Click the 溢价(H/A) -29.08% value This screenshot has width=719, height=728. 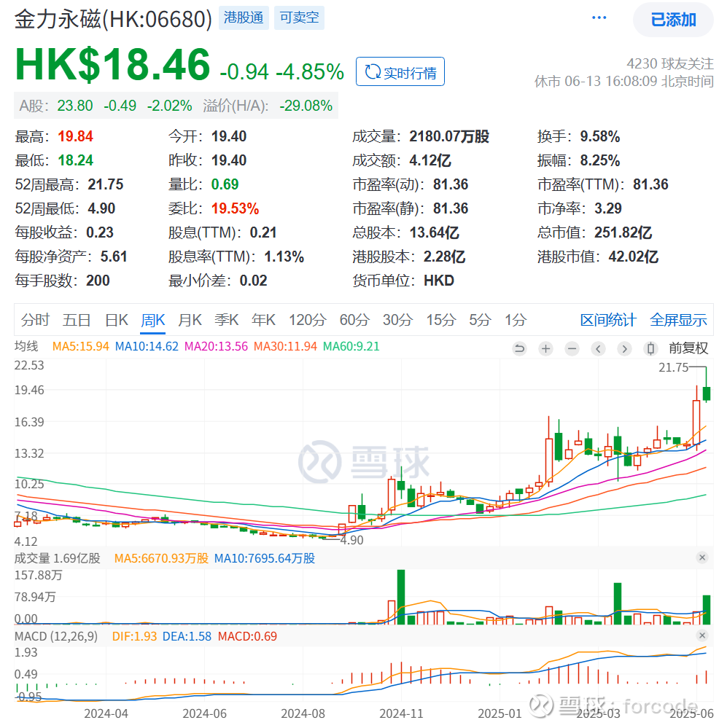[x=306, y=106]
